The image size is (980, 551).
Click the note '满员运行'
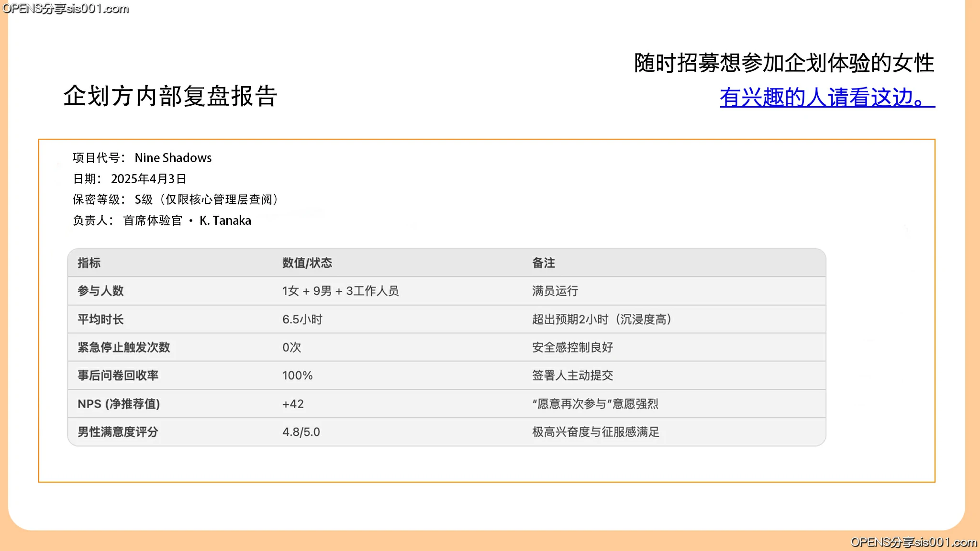[x=555, y=291]
